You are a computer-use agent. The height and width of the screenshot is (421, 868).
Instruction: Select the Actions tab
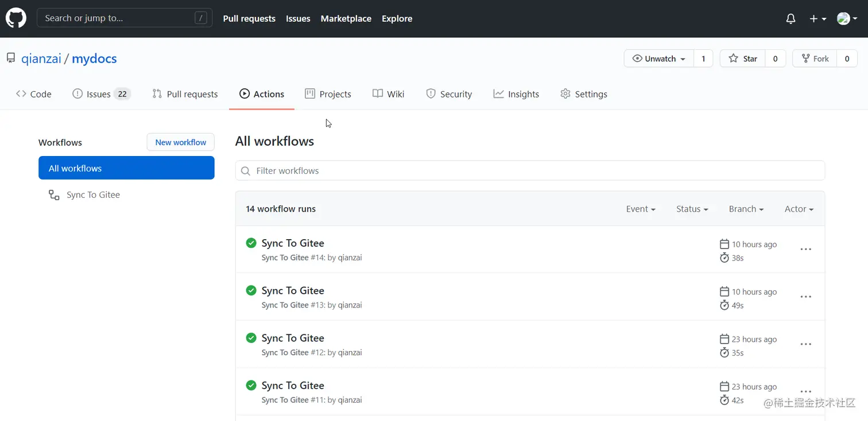point(262,94)
